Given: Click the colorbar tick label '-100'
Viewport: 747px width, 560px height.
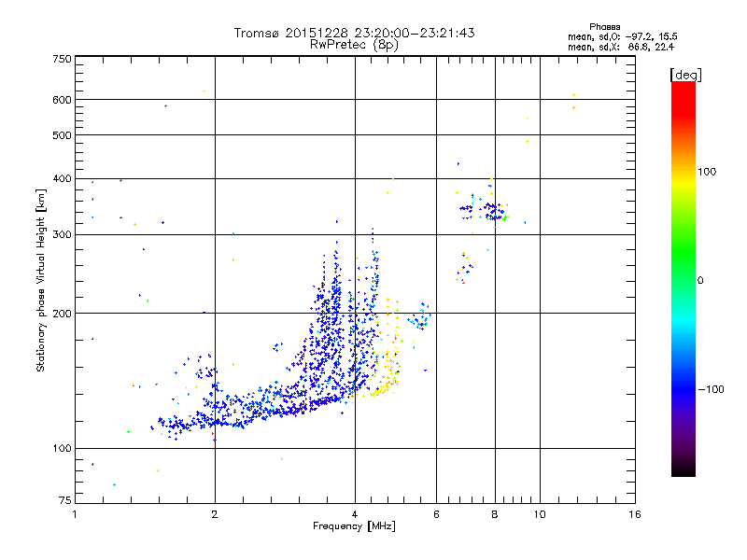Looking at the screenshot, I should 711,389.
